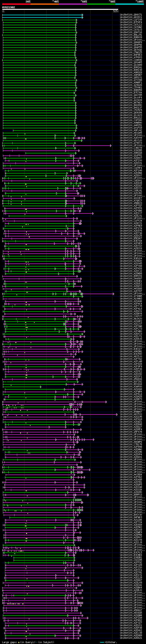The width and height of the screenshot is (146, 644).
Task: Open hit UniRef100_Q8H6P9
Action: 131,42
